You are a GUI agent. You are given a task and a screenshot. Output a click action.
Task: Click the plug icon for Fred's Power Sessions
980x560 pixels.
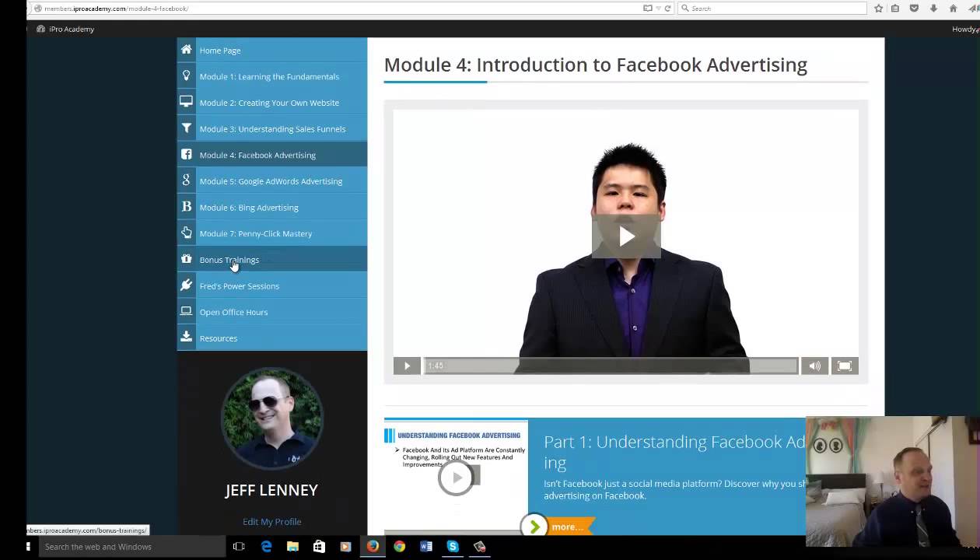point(186,285)
